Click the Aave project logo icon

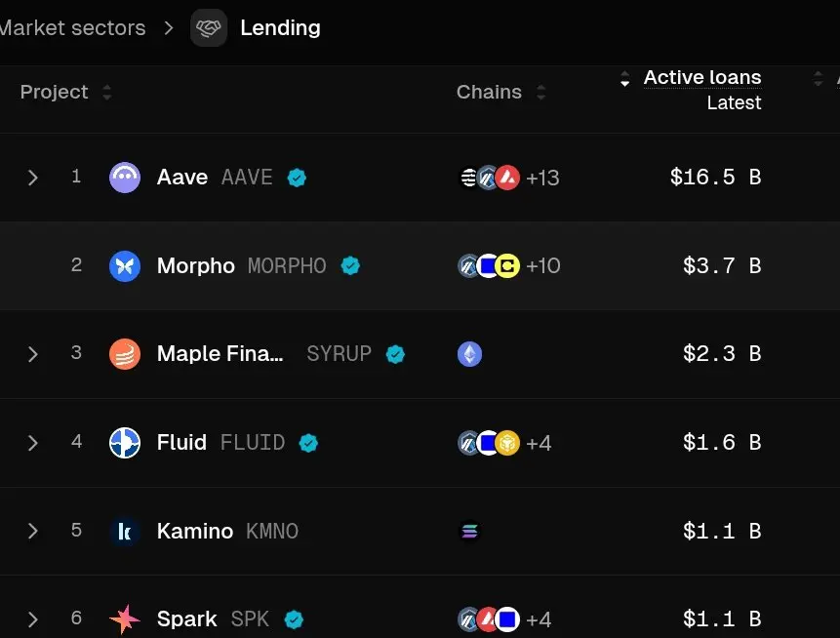coord(125,178)
